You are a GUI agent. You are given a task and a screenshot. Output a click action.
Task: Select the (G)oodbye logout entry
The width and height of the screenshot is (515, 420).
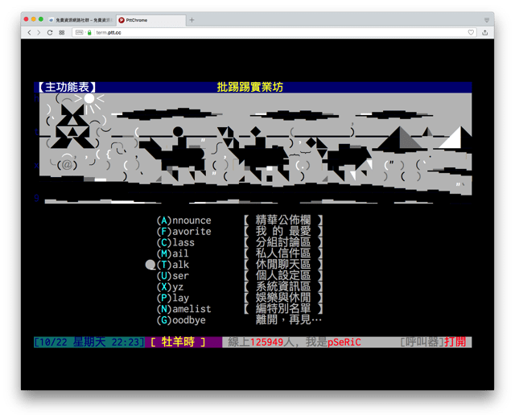(x=181, y=320)
